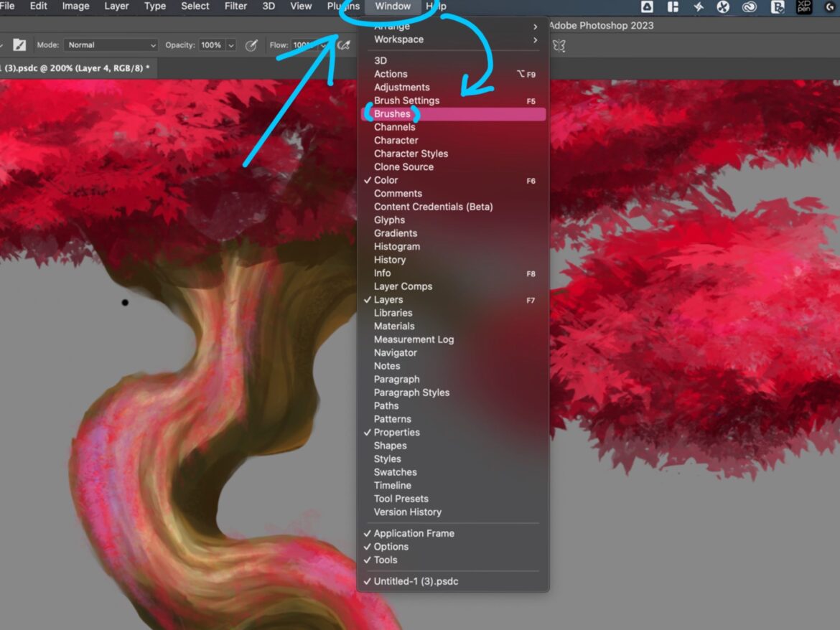Click the XP-Pen icon in the menu bar
Screen dimensions: 840x630
[x=803, y=7]
